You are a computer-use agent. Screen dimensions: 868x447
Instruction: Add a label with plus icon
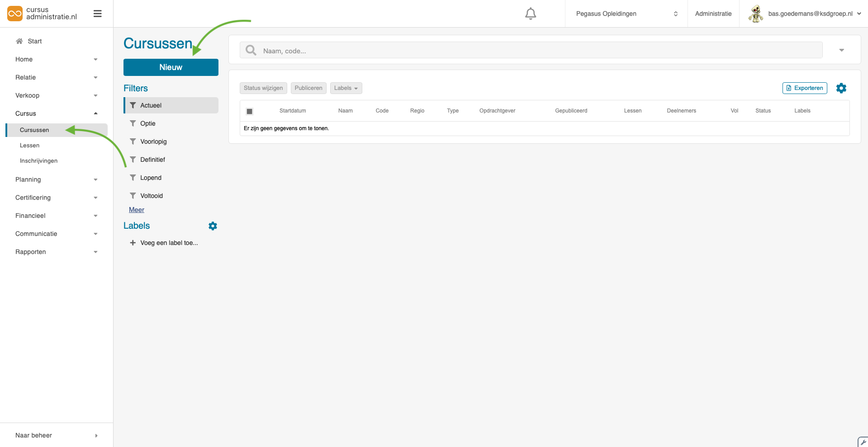pos(133,243)
